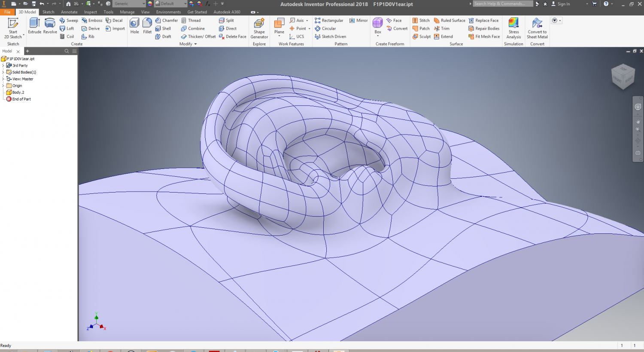Click the Trim surface tool
The width and height of the screenshot is (644, 352).
coord(442,28)
